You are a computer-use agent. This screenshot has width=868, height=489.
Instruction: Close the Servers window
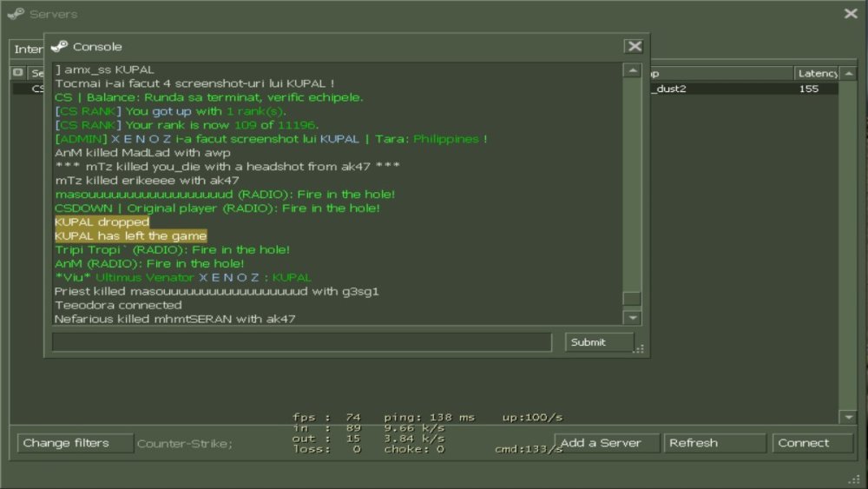pyautogui.click(x=851, y=13)
